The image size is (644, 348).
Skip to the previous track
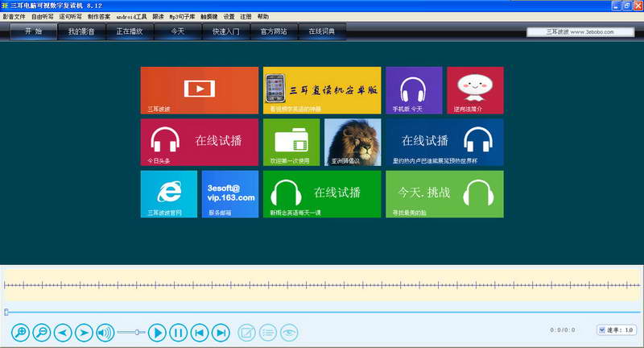pos(199,333)
